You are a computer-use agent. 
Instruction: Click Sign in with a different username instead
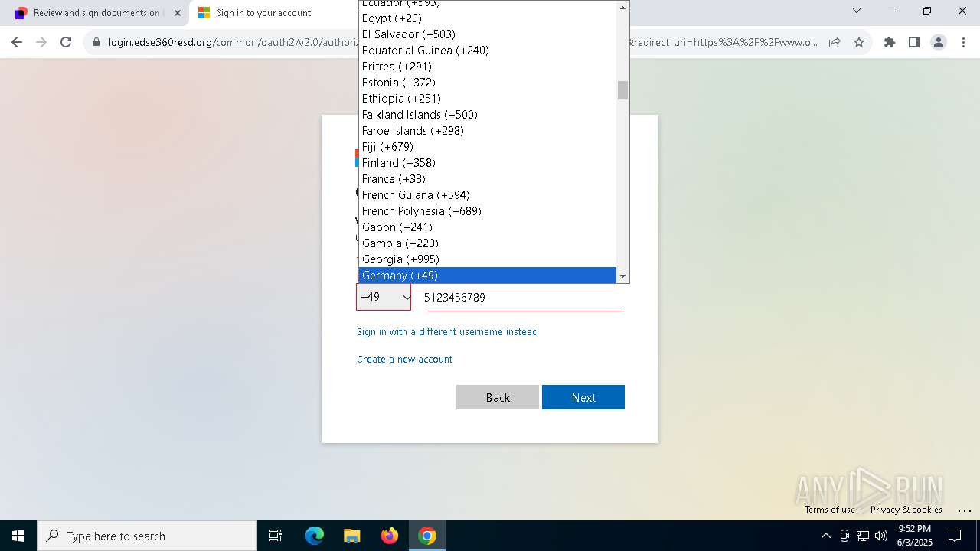(x=447, y=332)
